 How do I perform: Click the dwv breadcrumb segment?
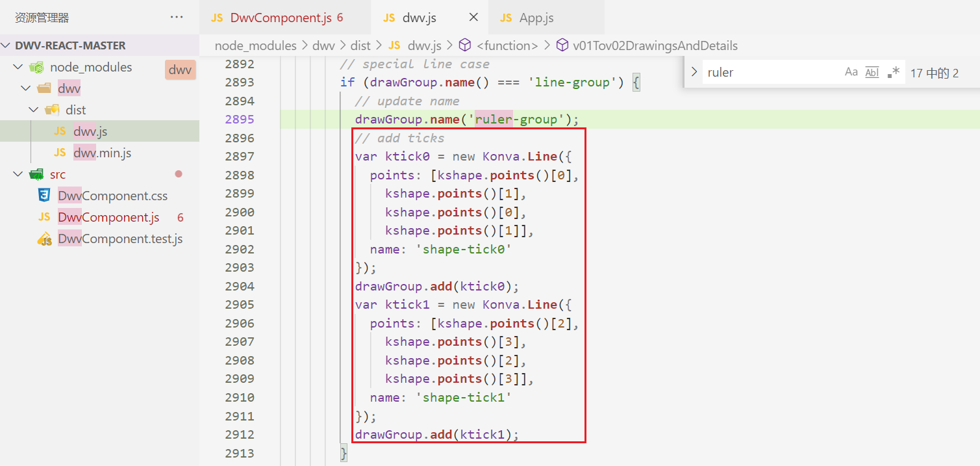[x=323, y=45]
